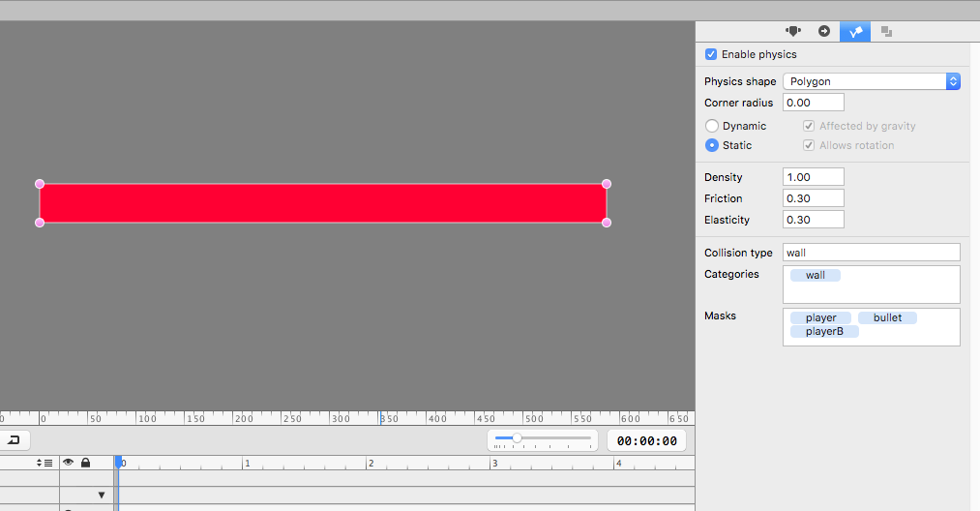Select the active physics inspector tab

(x=855, y=31)
